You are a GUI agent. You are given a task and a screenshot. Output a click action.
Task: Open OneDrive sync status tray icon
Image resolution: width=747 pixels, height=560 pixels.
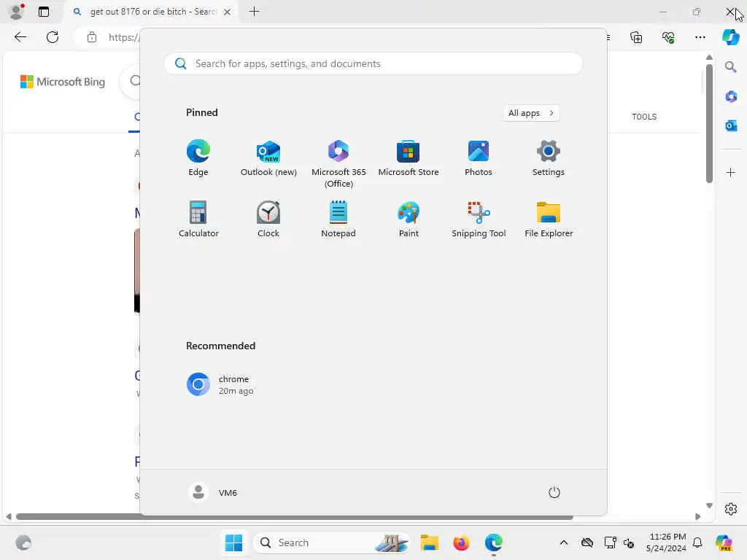(x=587, y=542)
